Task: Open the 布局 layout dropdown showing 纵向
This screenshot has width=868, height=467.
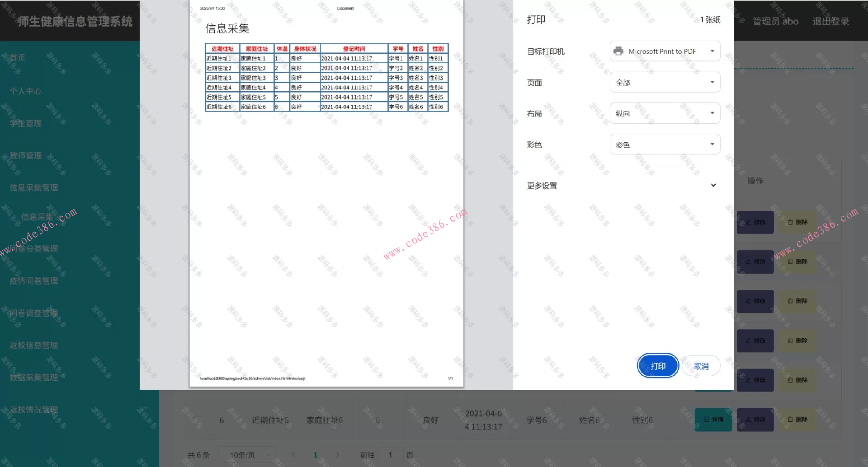Action: 664,113
